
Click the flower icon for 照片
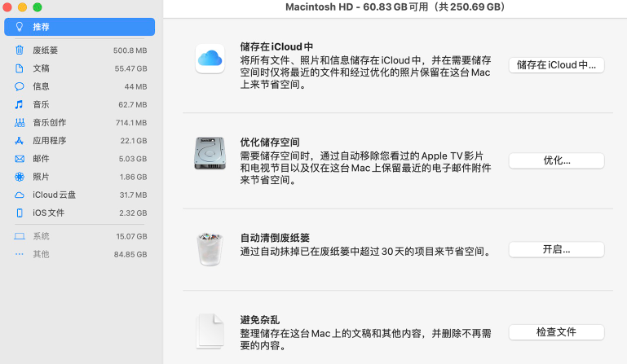tap(20, 177)
